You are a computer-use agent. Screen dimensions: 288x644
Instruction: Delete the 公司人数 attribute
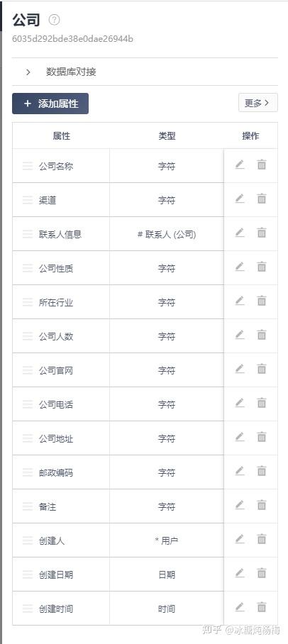[x=262, y=335]
